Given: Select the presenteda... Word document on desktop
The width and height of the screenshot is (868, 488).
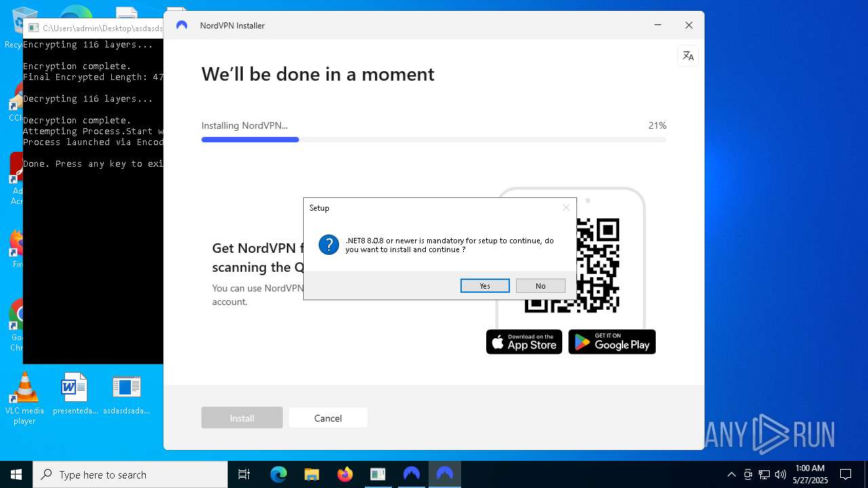Looking at the screenshot, I should pyautogui.click(x=75, y=394).
